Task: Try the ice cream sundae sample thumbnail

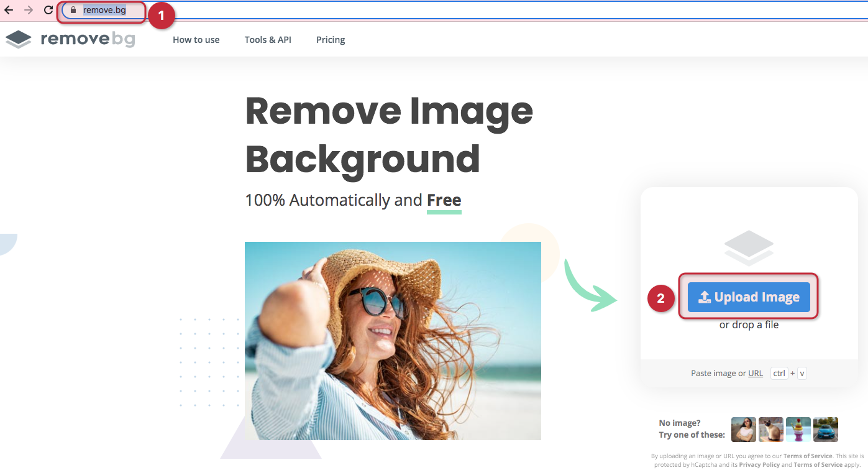Action: tap(798, 430)
